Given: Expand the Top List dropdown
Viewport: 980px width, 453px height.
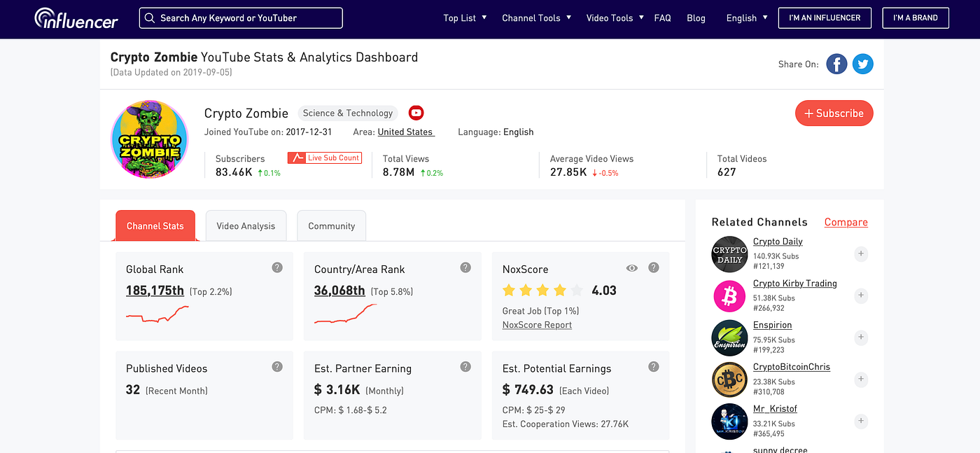Looking at the screenshot, I should pyautogui.click(x=465, y=18).
